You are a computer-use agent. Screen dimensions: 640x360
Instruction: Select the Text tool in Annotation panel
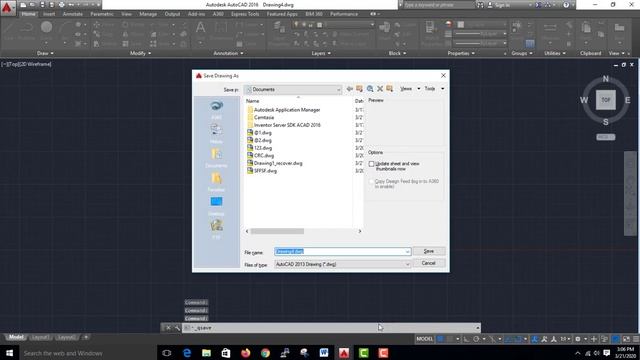pyautogui.click(x=200, y=29)
